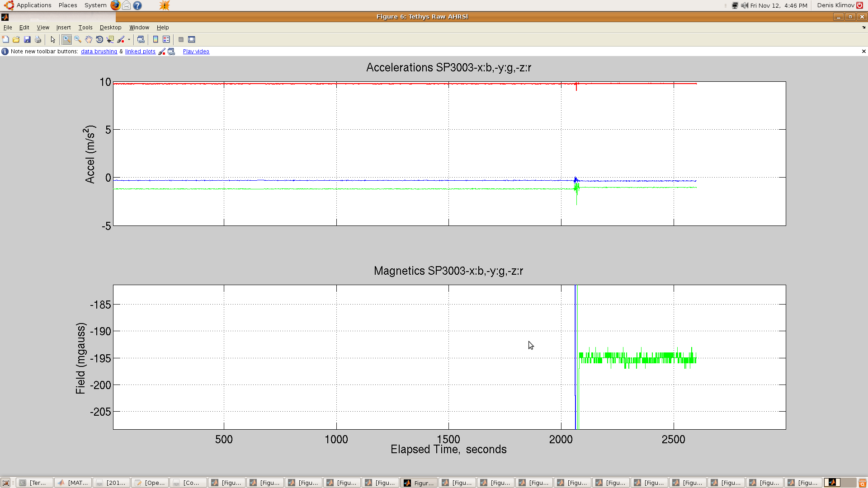Switch to the '[Co...' taskbar window
This screenshot has height=488, width=868.
[x=189, y=483]
